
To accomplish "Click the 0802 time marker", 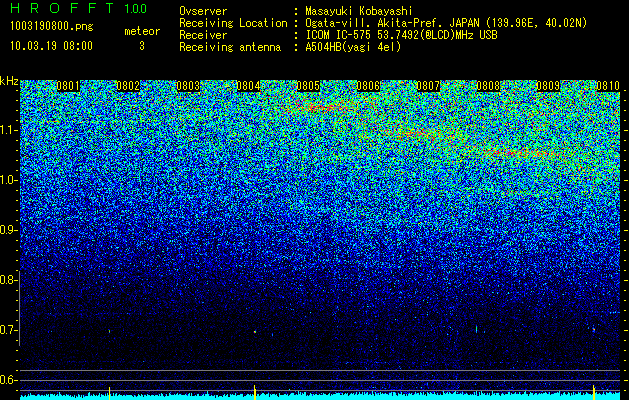I will tap(128, 86).
